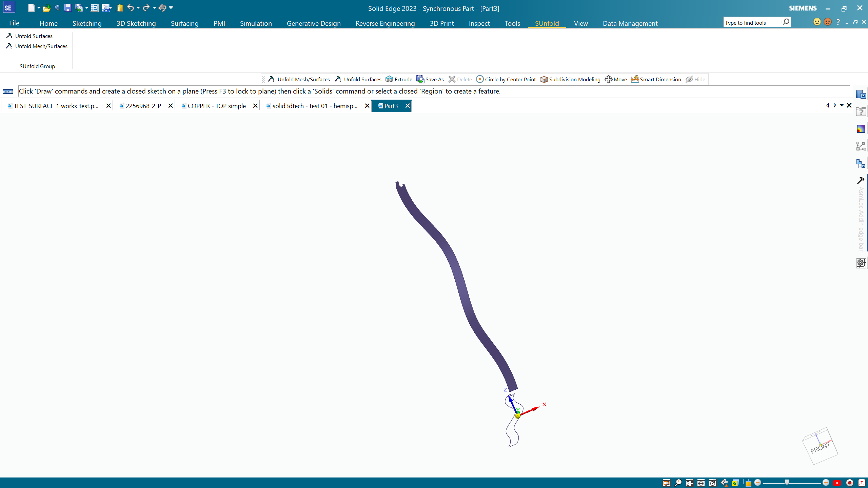The width and height of the screenshot is (868, 488).
Task: Open the document tabs list dropdown
Action: click(x=842, y=105)
